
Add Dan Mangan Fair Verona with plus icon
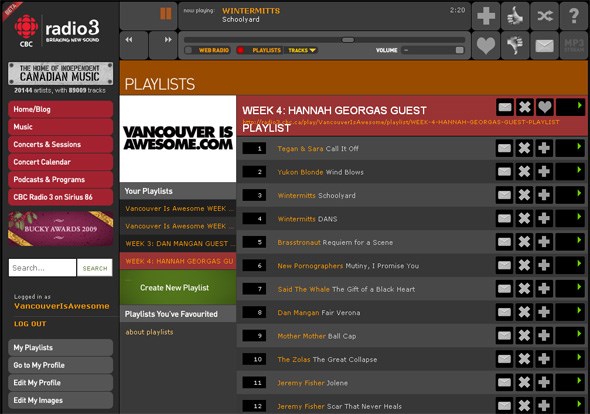(544, 312)
